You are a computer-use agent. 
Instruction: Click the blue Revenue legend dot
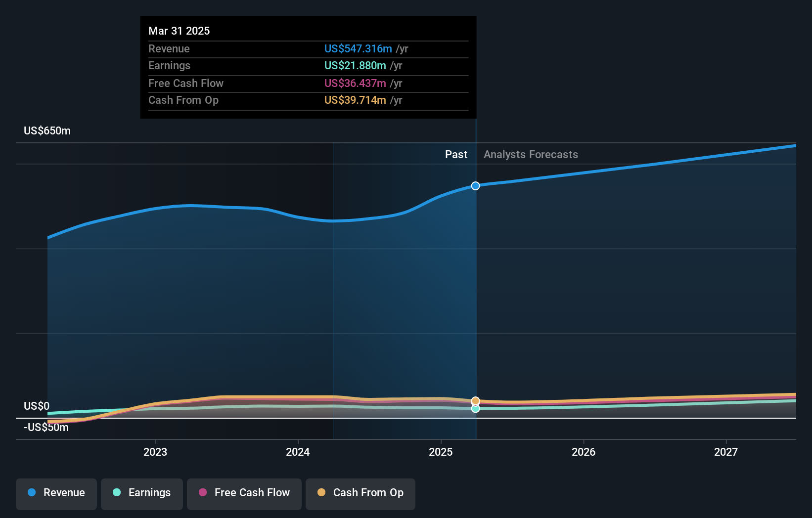32,492
